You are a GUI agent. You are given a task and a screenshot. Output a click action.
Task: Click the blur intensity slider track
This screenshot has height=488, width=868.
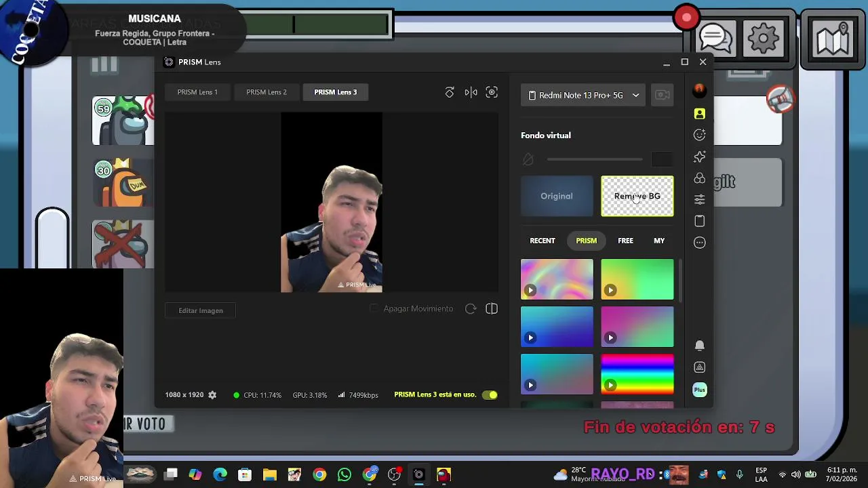pos(595,159)
